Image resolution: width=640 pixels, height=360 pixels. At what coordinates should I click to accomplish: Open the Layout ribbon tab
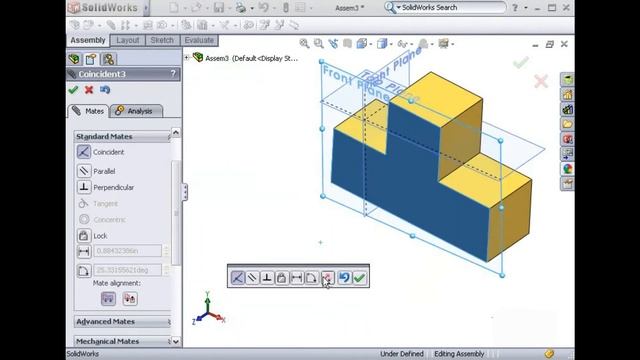point(128,40)
